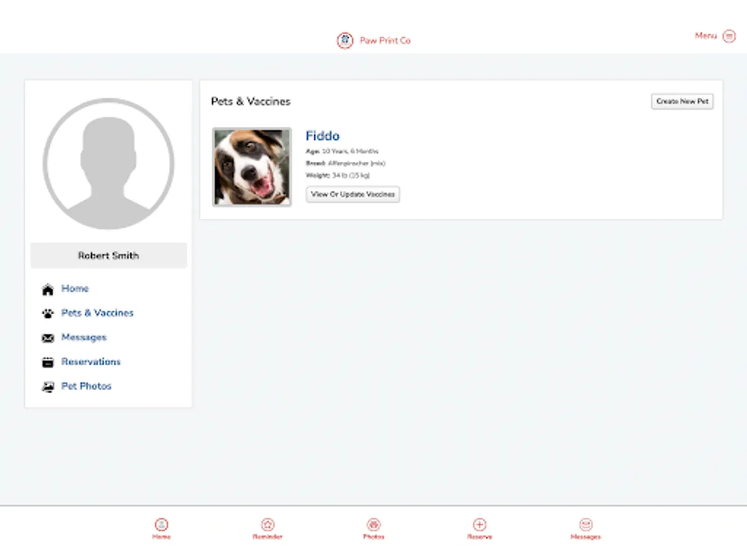Click the View Or Update Vaccines button

click(x=352, y=195)
